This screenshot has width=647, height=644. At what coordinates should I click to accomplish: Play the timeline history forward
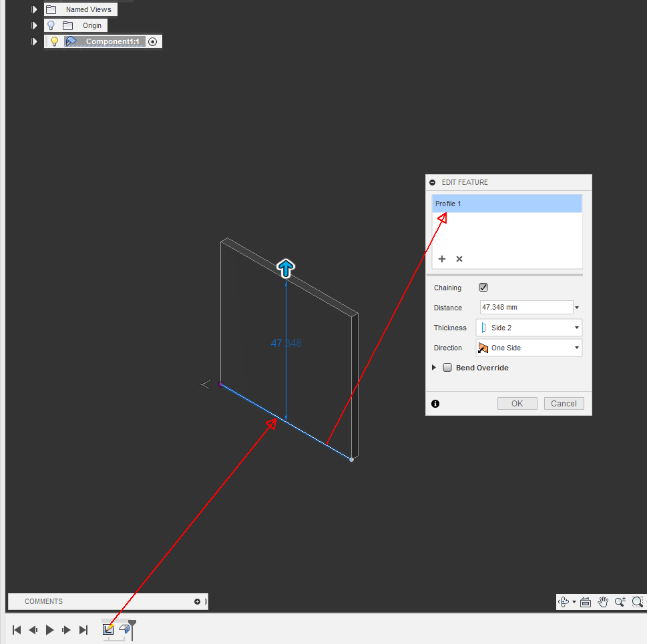tap(49, 629)
